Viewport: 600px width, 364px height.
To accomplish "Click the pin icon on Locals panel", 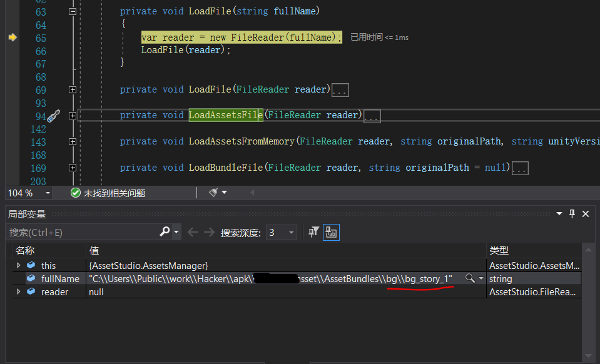I will (572, 214).
